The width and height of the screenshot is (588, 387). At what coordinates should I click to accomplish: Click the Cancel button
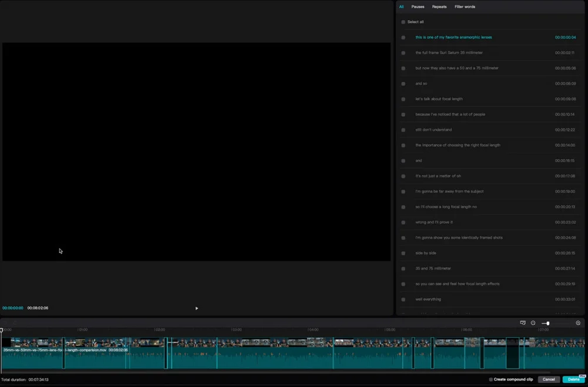pos(549,379)
